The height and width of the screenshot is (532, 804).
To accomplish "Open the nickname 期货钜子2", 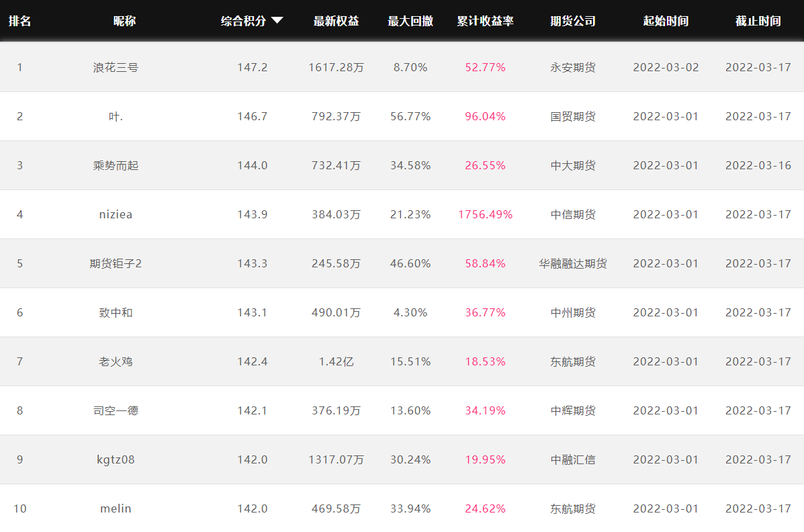I will pyautogui.click(x=116, y=263).
